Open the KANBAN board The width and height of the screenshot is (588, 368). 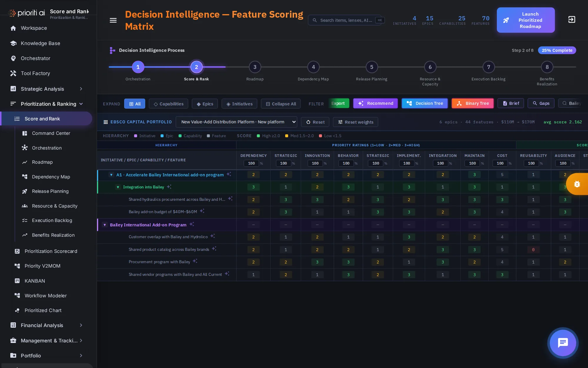tap(35, 281)
